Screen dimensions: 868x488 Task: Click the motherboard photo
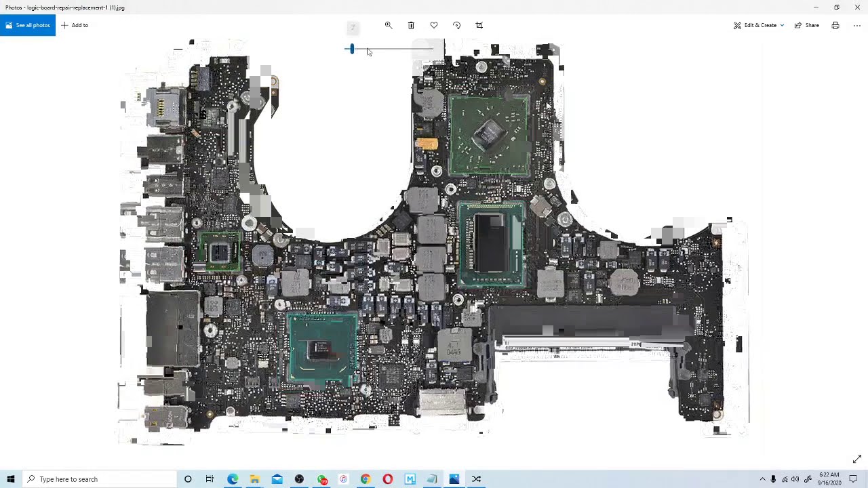click(434, 241)
